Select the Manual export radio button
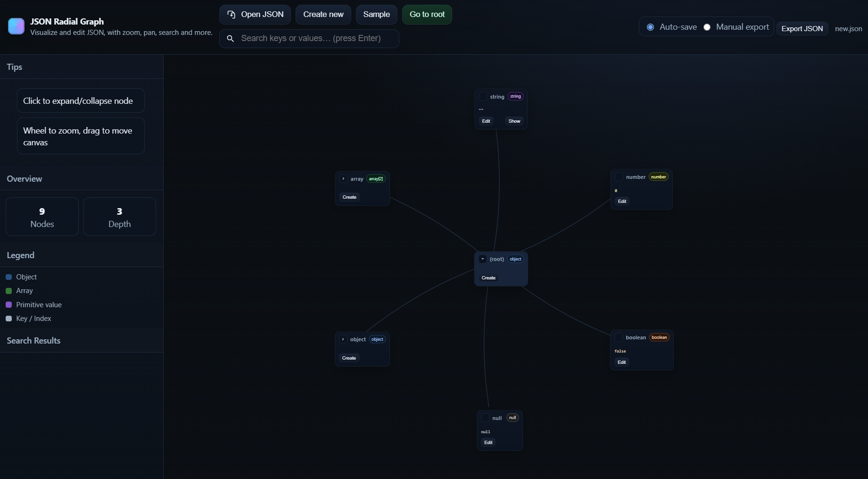 tap(707, 27)
